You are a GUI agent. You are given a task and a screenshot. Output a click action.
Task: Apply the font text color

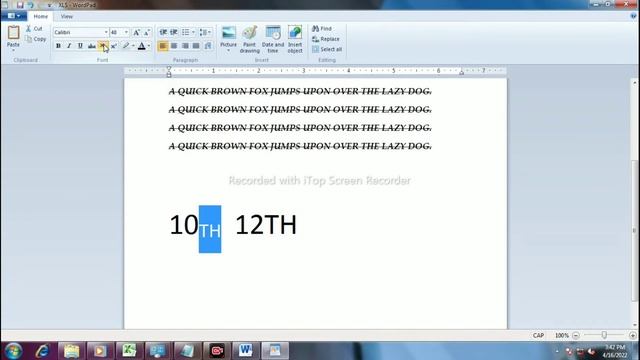[x=141, y=46]
